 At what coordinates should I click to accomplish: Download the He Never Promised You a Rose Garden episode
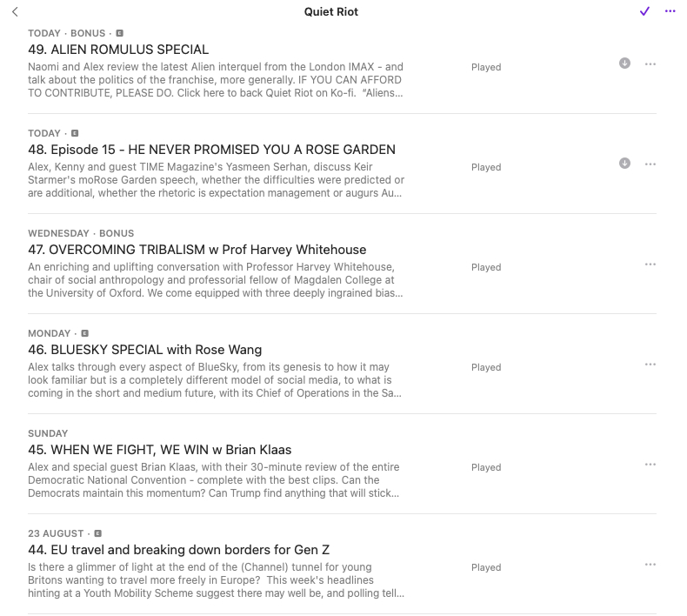click(x=624, y=164)
